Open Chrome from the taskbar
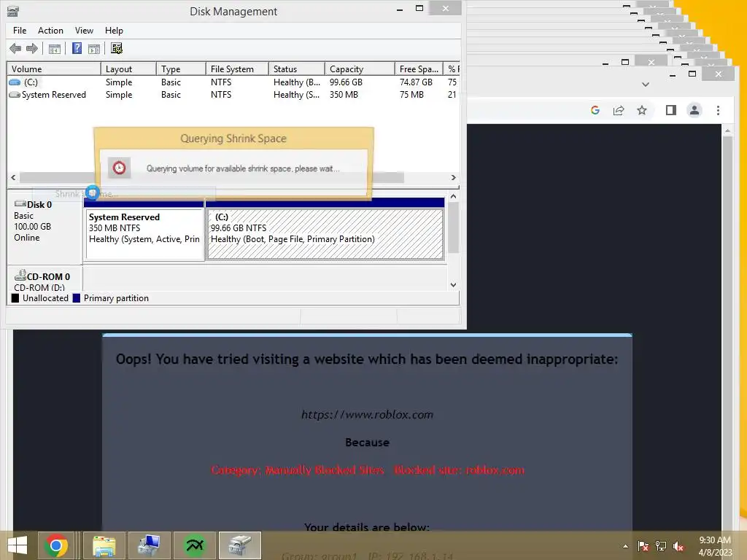 [56, 545]
